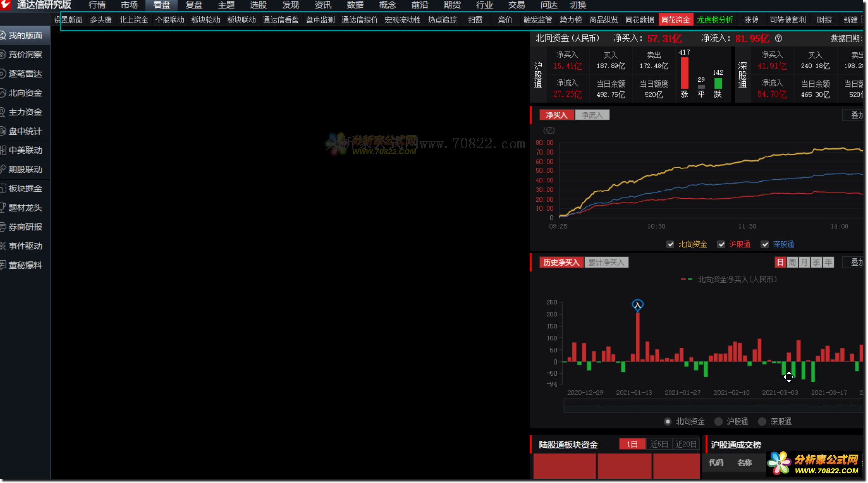Select 沪股通 radio button
This screenshot has height=483, width=868.
718,421
